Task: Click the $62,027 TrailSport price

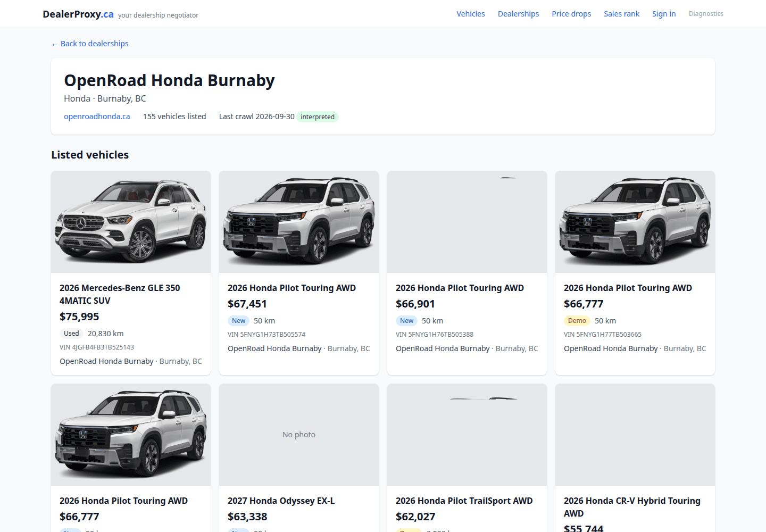Action: click(415, 517)
